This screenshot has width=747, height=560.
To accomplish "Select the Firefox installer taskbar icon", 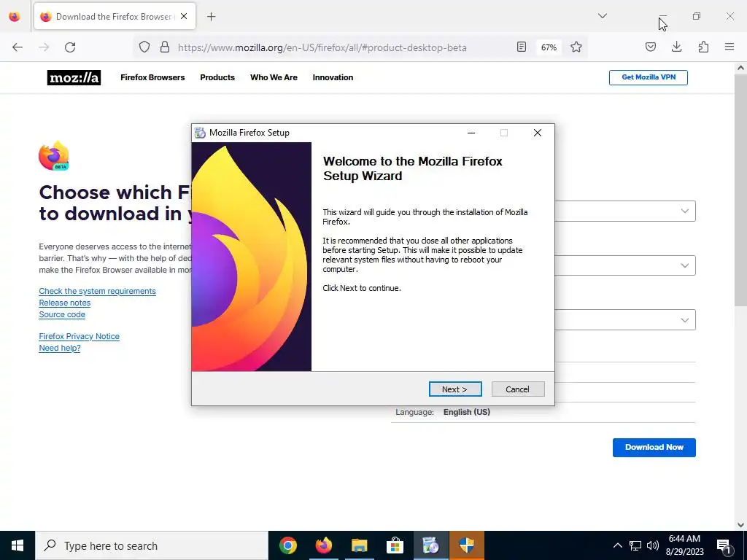I will click(430, 545).
